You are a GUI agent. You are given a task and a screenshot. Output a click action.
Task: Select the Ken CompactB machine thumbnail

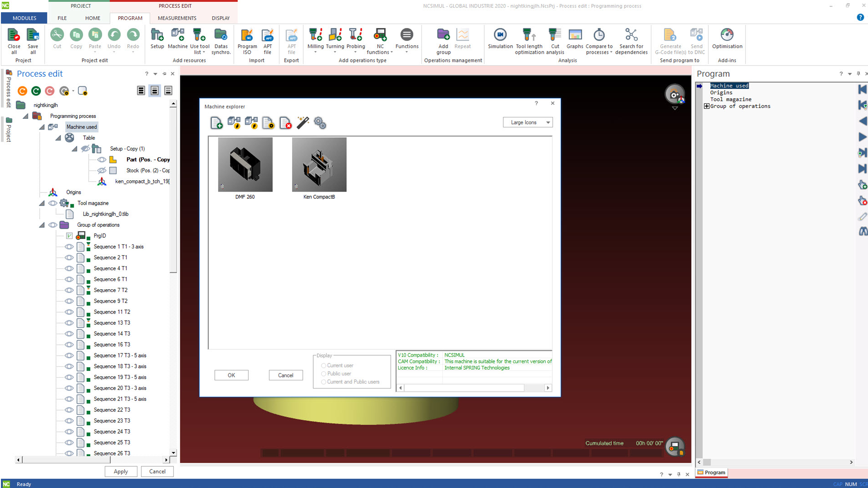[x=319, y=165]
